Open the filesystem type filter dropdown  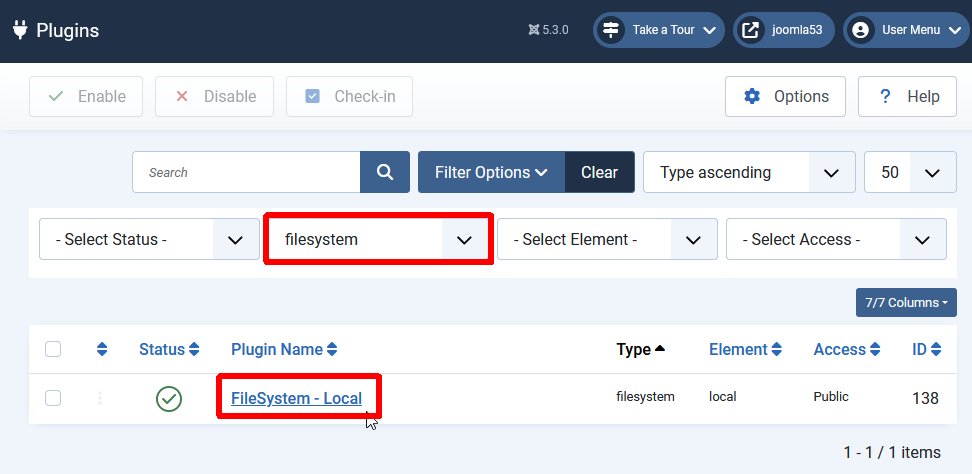[x=379, y=239]
